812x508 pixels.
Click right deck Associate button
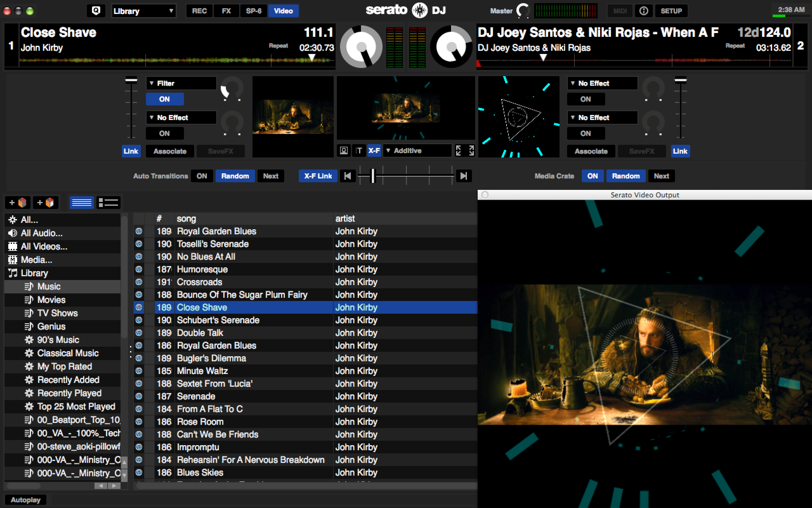tap(591, 151)
